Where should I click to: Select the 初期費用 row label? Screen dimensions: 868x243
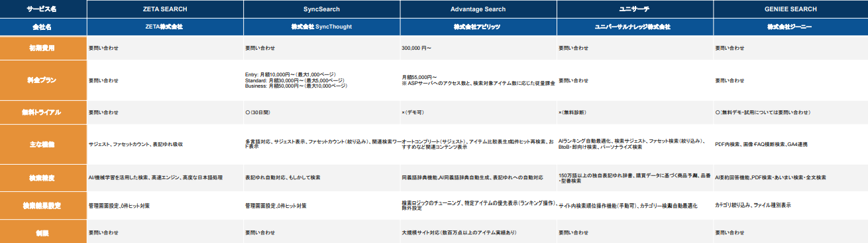43,48
